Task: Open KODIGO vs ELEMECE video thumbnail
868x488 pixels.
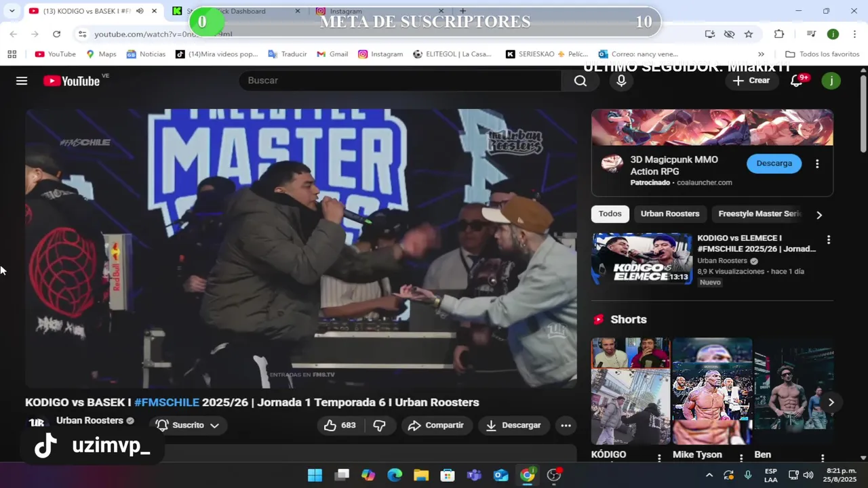Action: (x=642, y=258)
